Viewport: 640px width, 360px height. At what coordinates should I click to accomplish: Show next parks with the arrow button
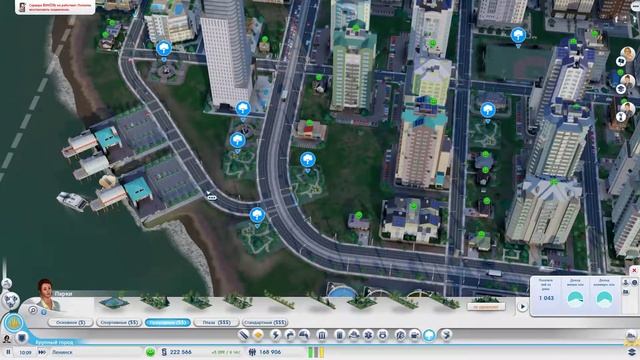(522, 307)
